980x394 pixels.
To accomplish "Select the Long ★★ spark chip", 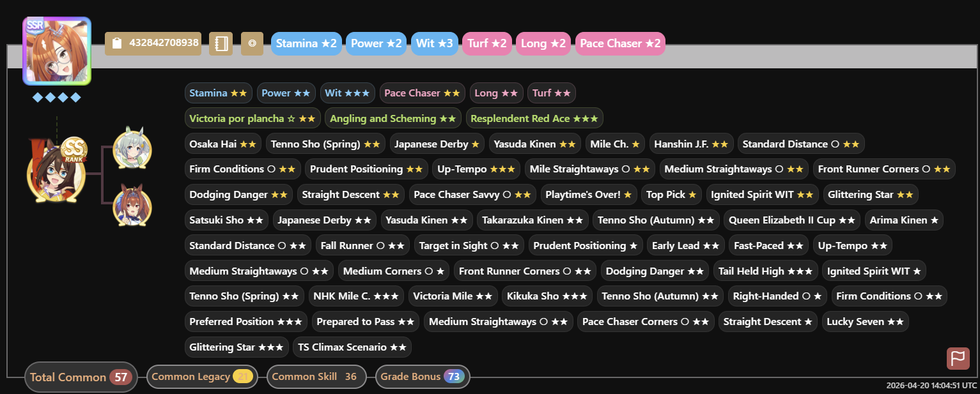I will [497, 93].
